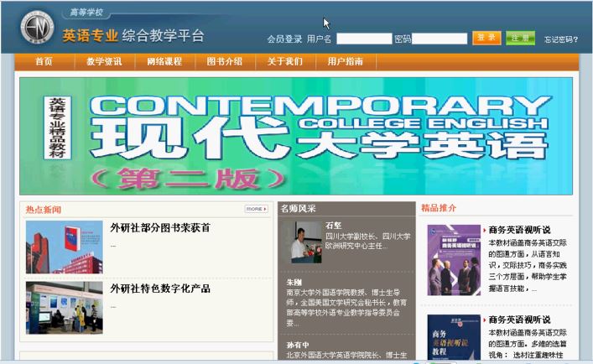Click the MORE button in 热点新闻
The width and height of the screenshot is (593, 364).
pos(257,209)
